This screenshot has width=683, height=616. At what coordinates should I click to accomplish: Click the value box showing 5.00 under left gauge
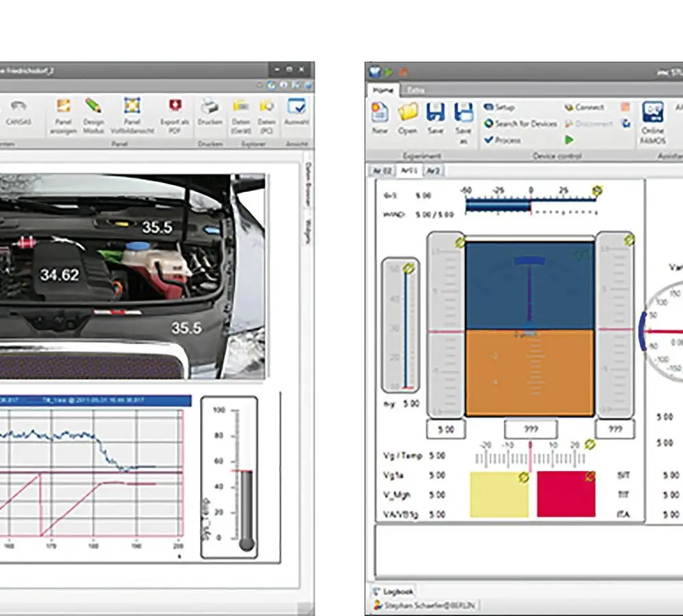445,430
